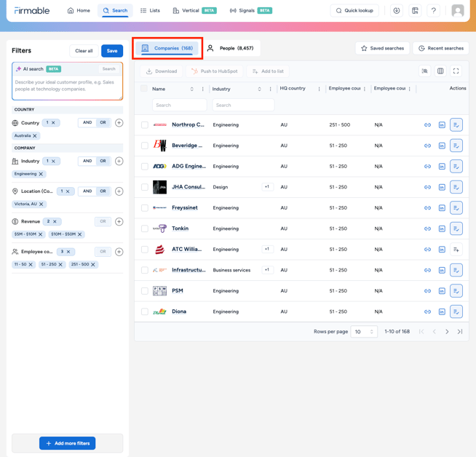
Task: Go to Home in top navigation
Action: (79, 11)
